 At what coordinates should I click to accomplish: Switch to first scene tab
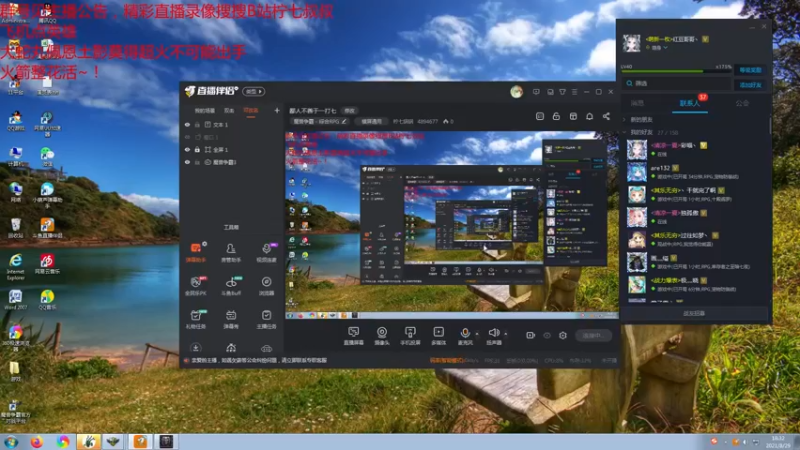[205, 110]
